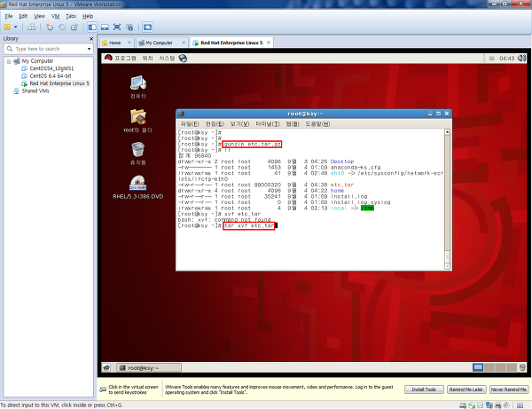Take a snapshot of the VM
Viewport: 532px width, 409px height.
point(50,28)
